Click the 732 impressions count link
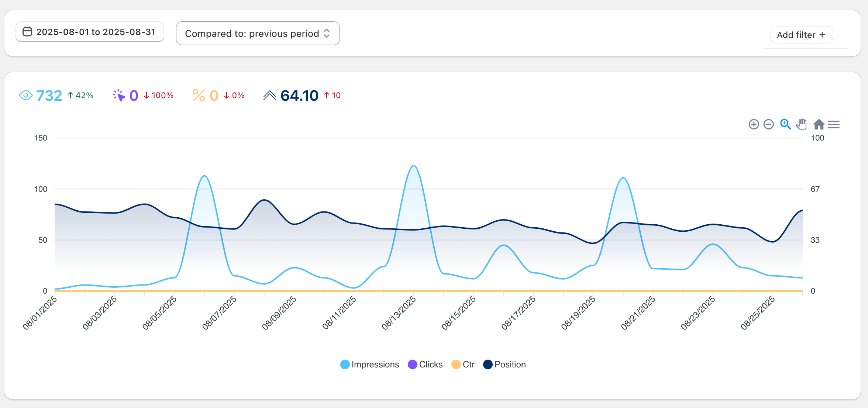The height and width of the screenshot is (408, 868). pyautogui.click(x=49, y=95)
